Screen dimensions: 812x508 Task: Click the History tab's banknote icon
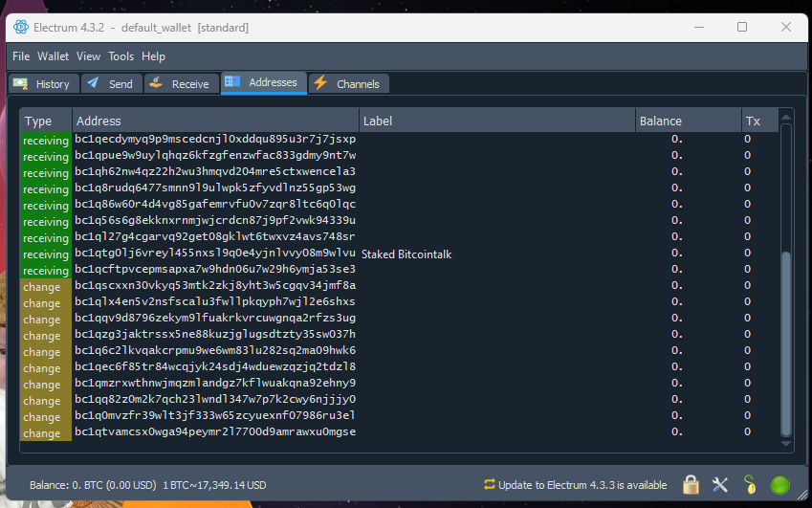point(21,83)
